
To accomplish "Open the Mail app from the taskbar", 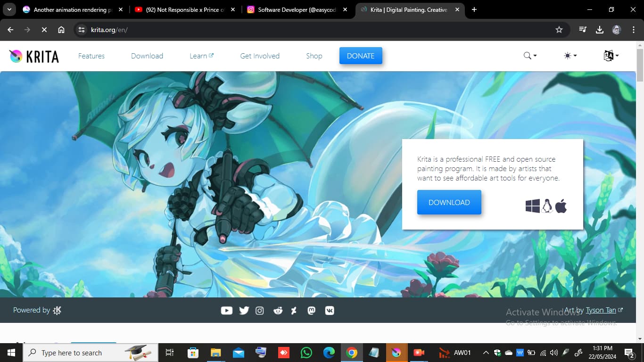I will pyautogui.click(x=239, y=353).
